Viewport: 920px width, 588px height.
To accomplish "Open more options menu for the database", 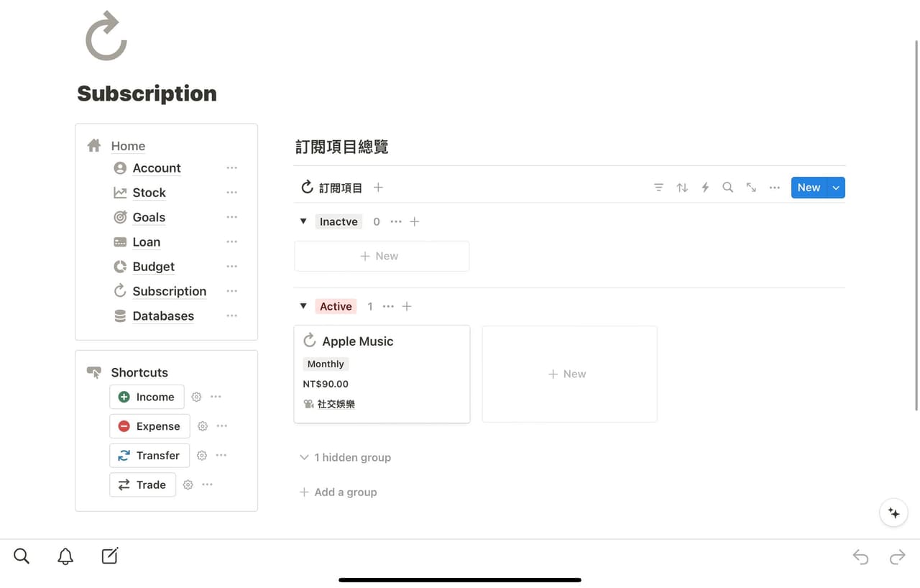I will point(774,187).
